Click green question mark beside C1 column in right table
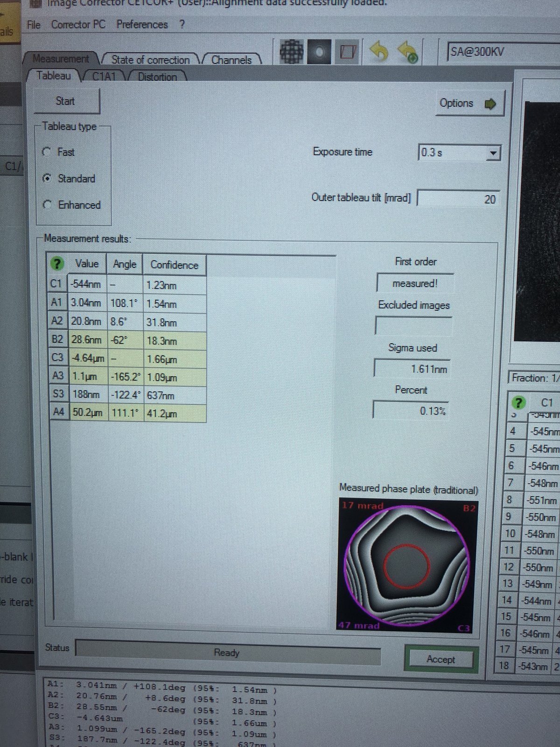 click(x=518, y=402)
